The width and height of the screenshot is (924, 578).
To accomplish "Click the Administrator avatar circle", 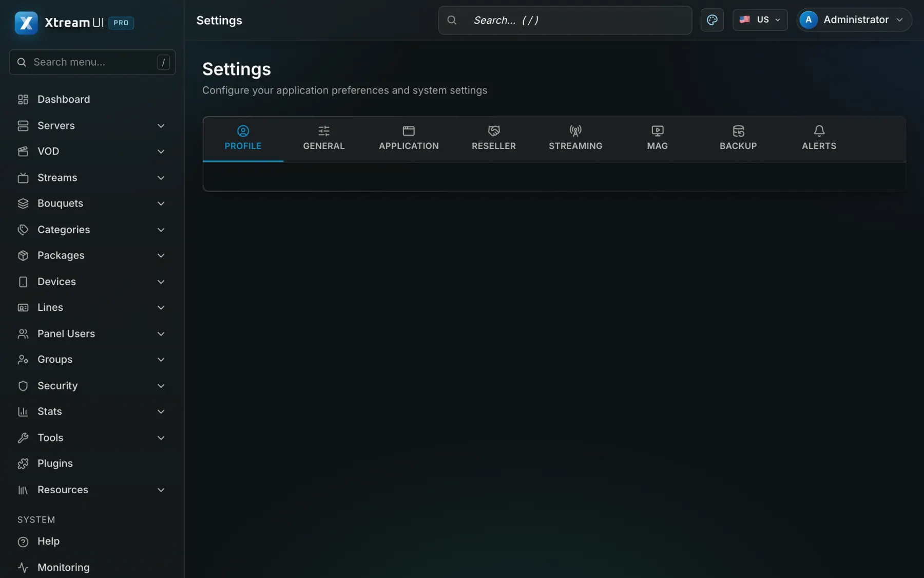I will (x=808, y=20).
